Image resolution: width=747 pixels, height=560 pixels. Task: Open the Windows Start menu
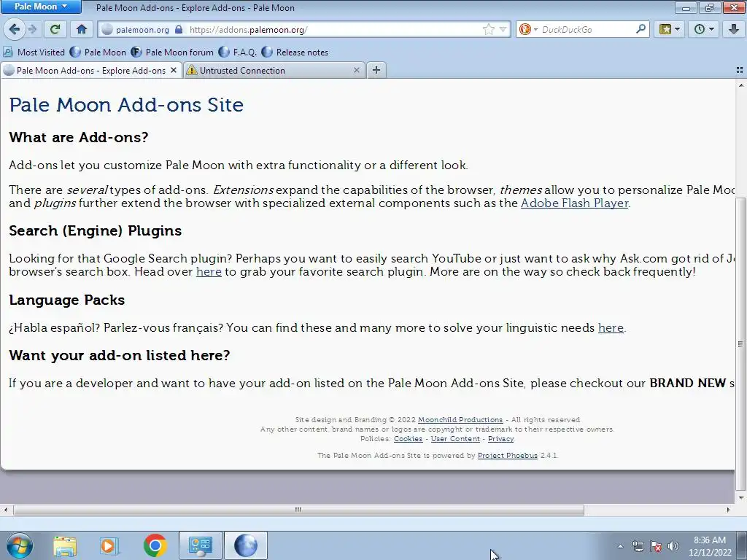[19, 545]
